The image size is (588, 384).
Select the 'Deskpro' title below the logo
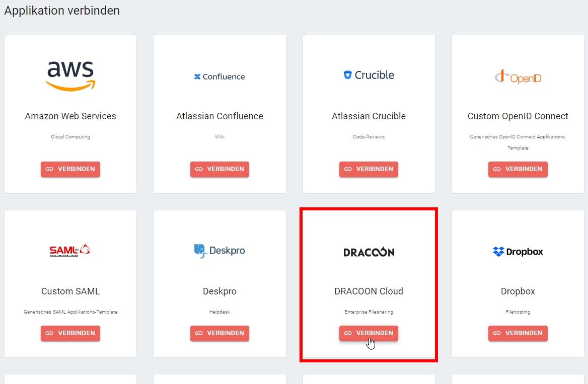[219, 291]
